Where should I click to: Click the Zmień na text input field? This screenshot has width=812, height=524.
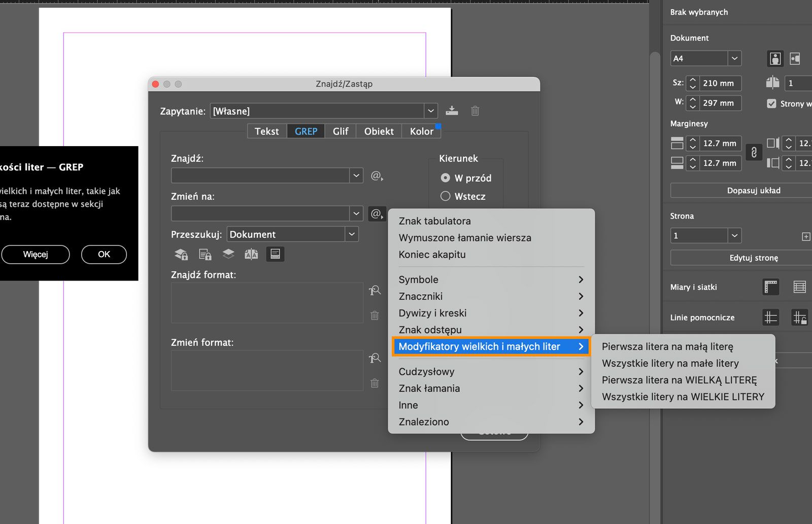260,214
